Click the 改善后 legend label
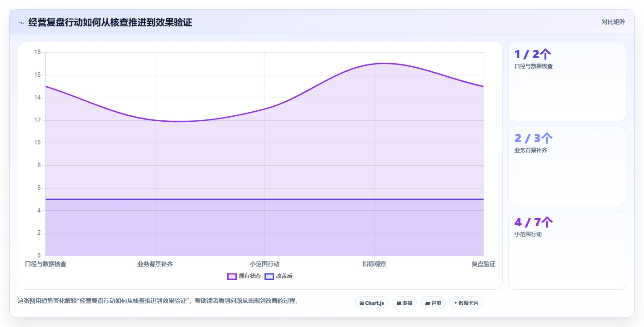 pos(284,276)
